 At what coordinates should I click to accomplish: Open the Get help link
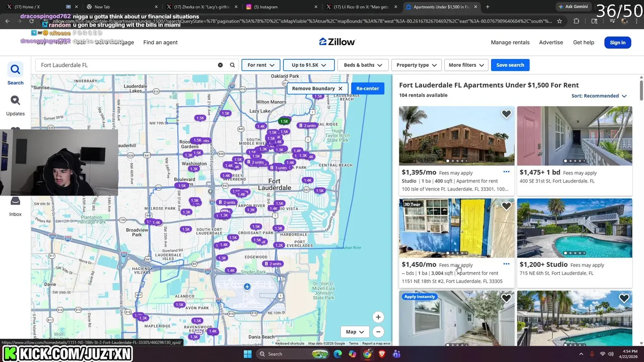pos(584,42)
